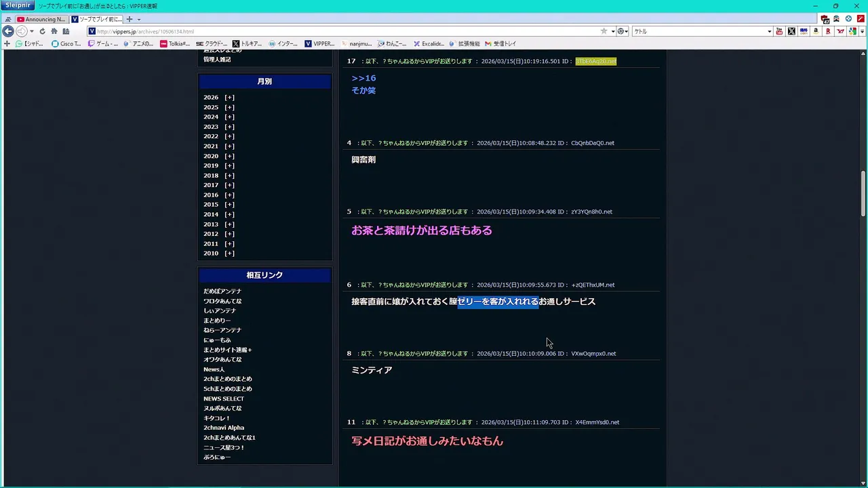Click the お茶と茶請けが出る店もある comment text
This screenshot has width=868, height=488.
[x=422, y=230]
